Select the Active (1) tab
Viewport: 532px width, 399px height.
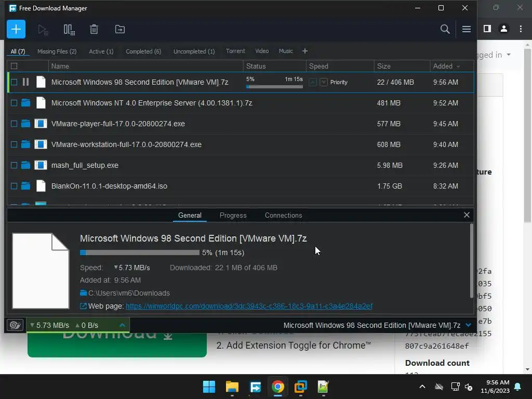pyautogui.click(x=101, y=51)
